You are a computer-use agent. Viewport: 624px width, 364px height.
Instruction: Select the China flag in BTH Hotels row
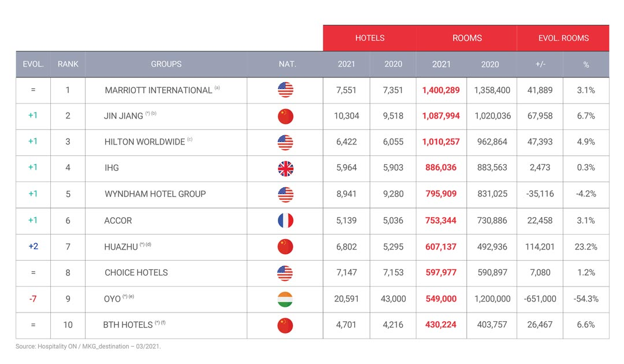(x=285, y=325)
